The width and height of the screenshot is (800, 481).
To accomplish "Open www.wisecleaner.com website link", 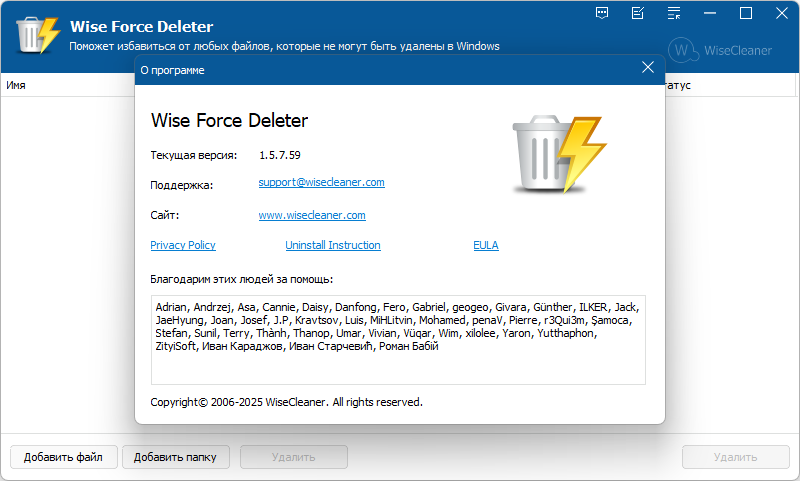I will click(x=312, y=215).
